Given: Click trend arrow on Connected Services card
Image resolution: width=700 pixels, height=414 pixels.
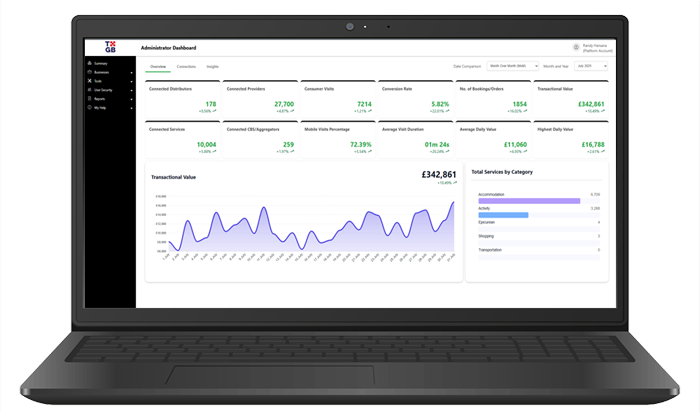Looking at the screenshot, I should click(x=214, y=151).
